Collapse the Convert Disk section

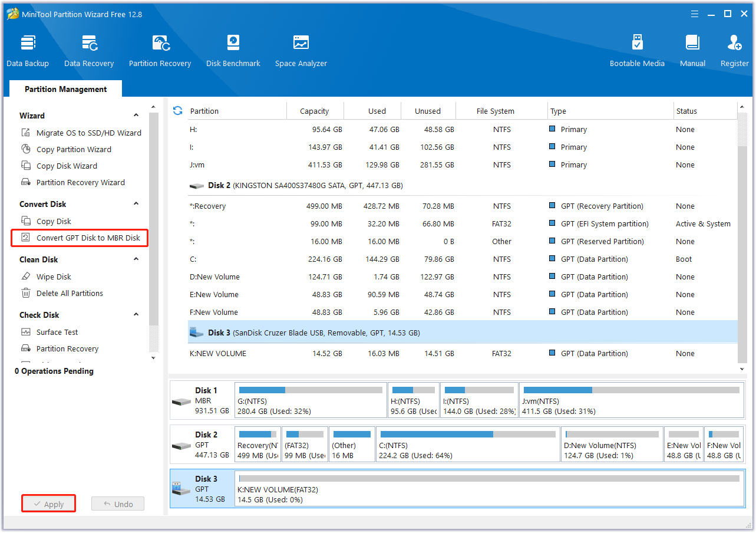pyautogui.click(x=136, y=204)
